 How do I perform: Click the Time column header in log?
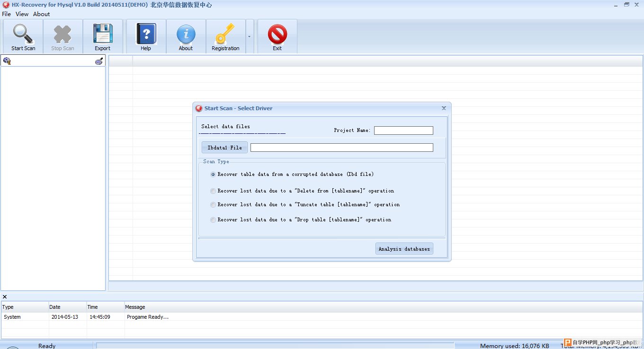point(106,307)
